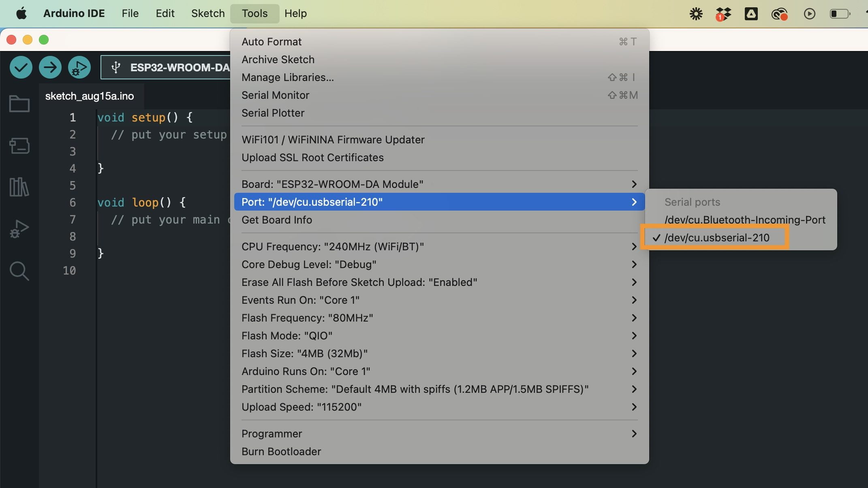Open the Help menu

click(x=295, y=13)
